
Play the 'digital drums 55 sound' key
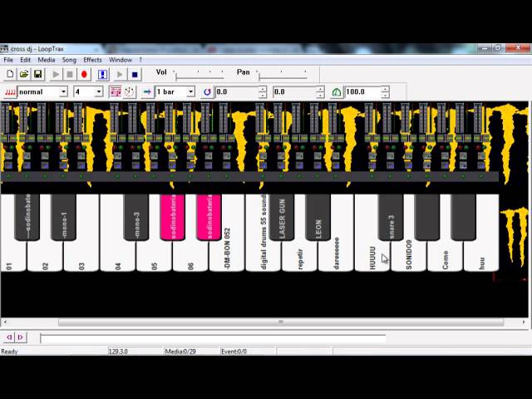(263, 258)
